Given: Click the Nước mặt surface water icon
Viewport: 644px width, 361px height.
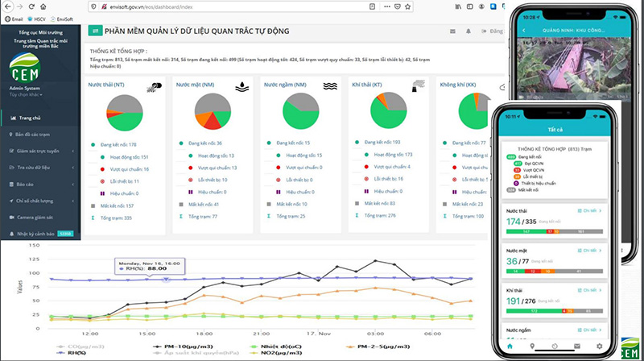Looking at the screenshot, I should click(x=242, y=85).
